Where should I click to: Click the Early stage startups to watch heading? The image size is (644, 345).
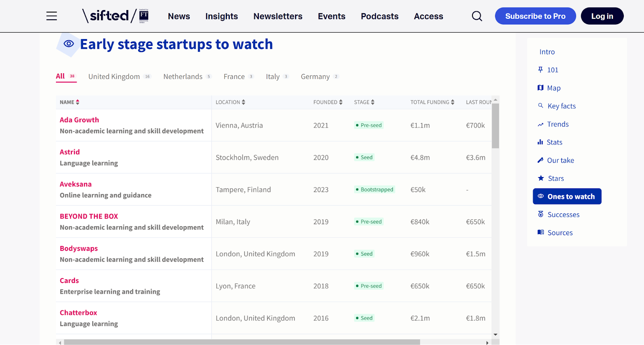pyautogui.click(x=176, y=44)
